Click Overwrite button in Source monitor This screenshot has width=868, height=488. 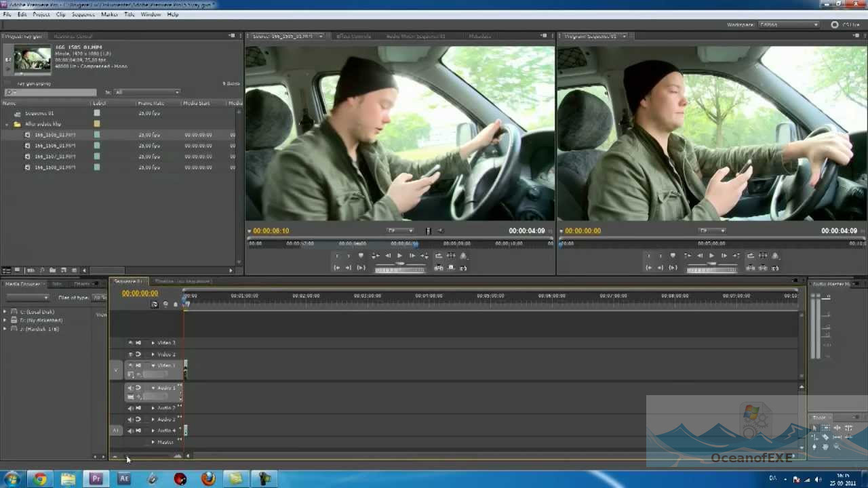[451, 268]
